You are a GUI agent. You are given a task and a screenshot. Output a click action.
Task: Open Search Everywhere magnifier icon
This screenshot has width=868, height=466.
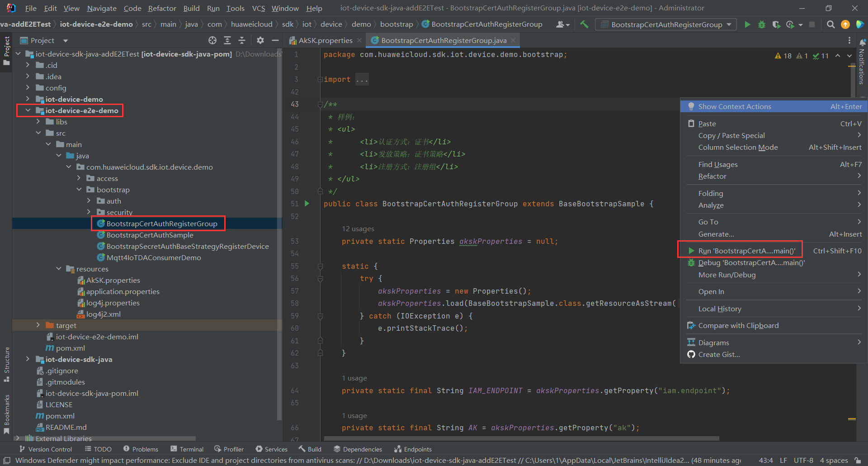[x=830, y=24]
